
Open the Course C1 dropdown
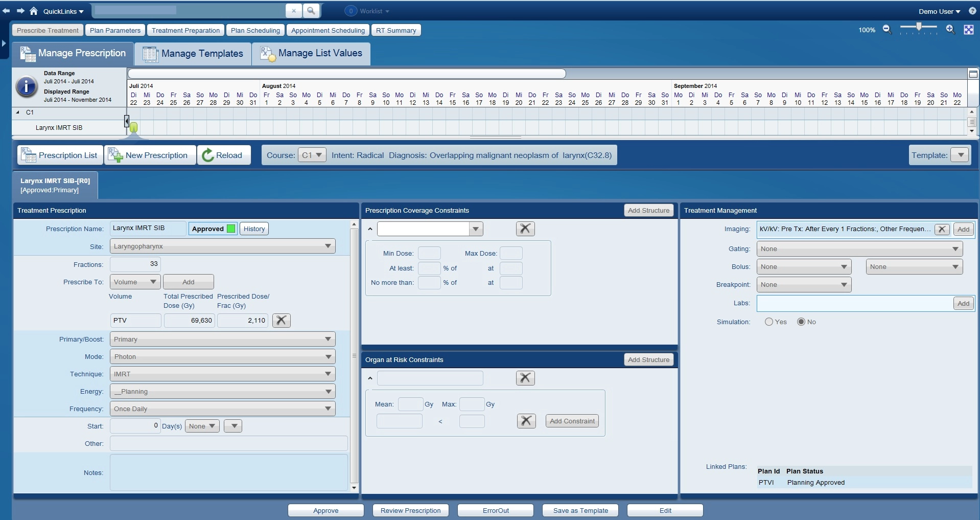(x=312, y=155)
